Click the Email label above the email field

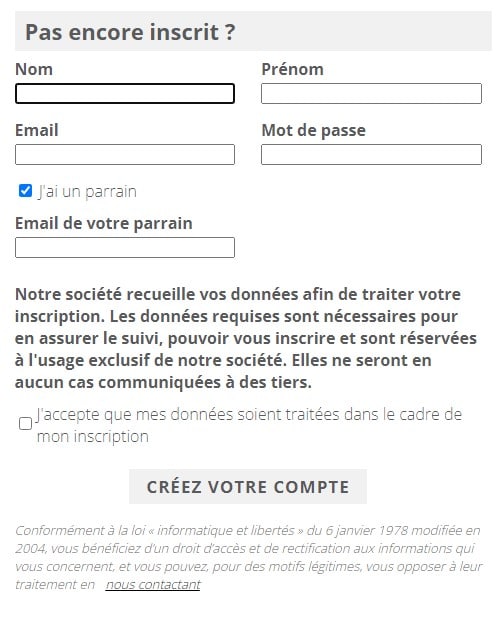(37, 131)
